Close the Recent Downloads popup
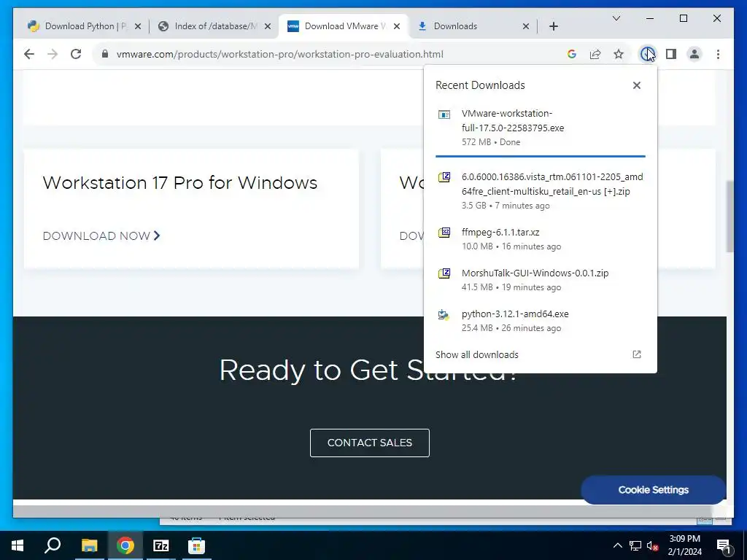The width and height of the screenshot is (747, 560). point(636,85)
